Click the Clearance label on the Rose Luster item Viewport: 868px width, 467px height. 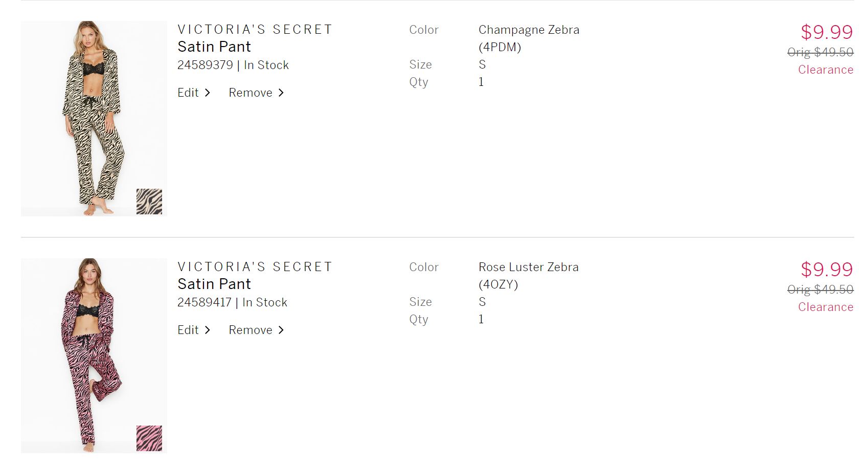click(x=826, y=307)
